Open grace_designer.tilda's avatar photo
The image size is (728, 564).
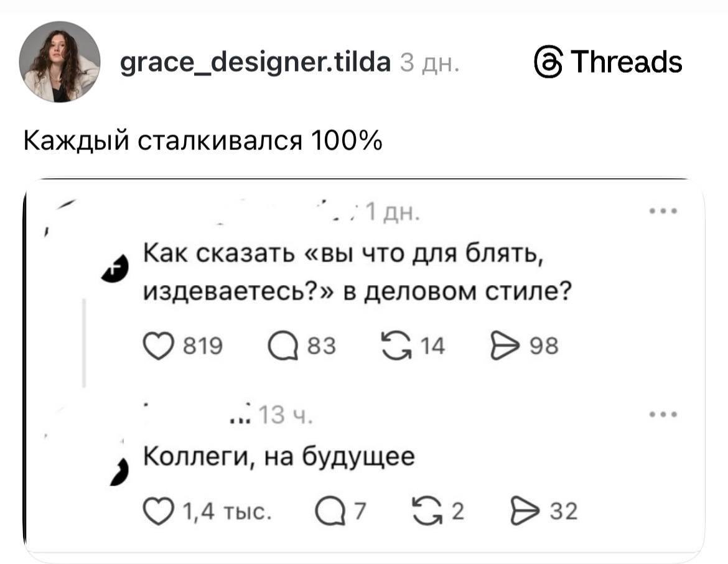60,60
